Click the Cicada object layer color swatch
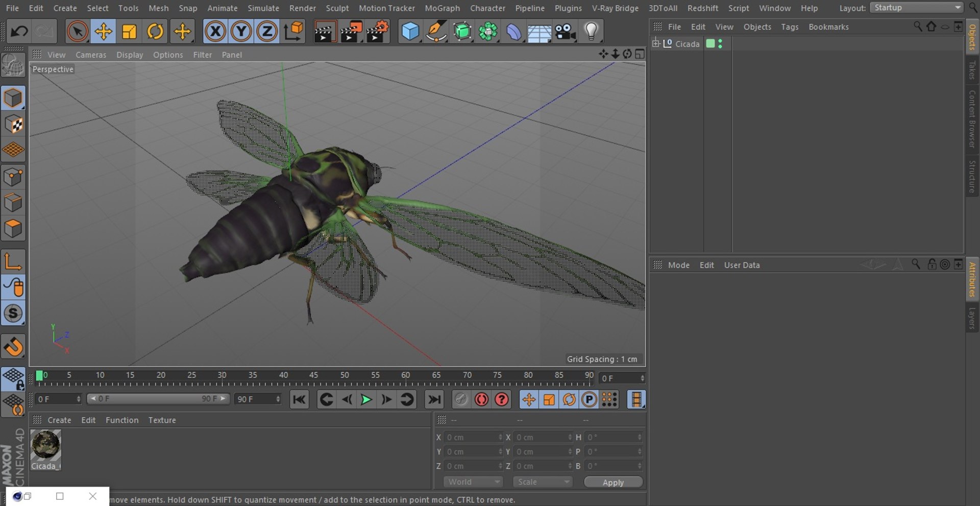 [x=710, y=44]
